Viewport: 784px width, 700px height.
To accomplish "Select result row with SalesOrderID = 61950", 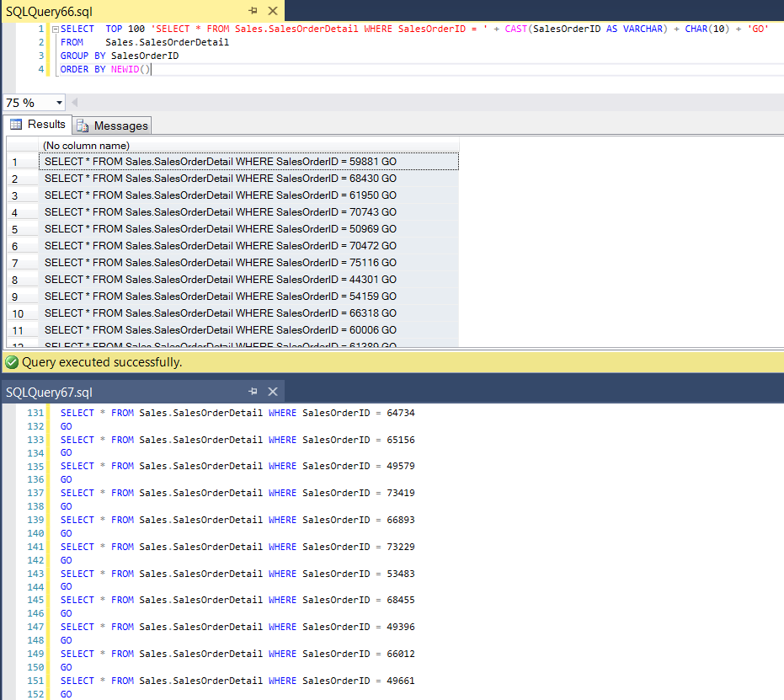I will click(x=248, y=195).
